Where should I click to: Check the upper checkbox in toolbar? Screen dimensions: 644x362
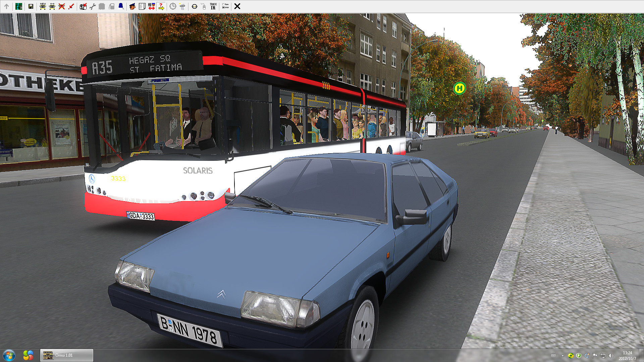223,4
